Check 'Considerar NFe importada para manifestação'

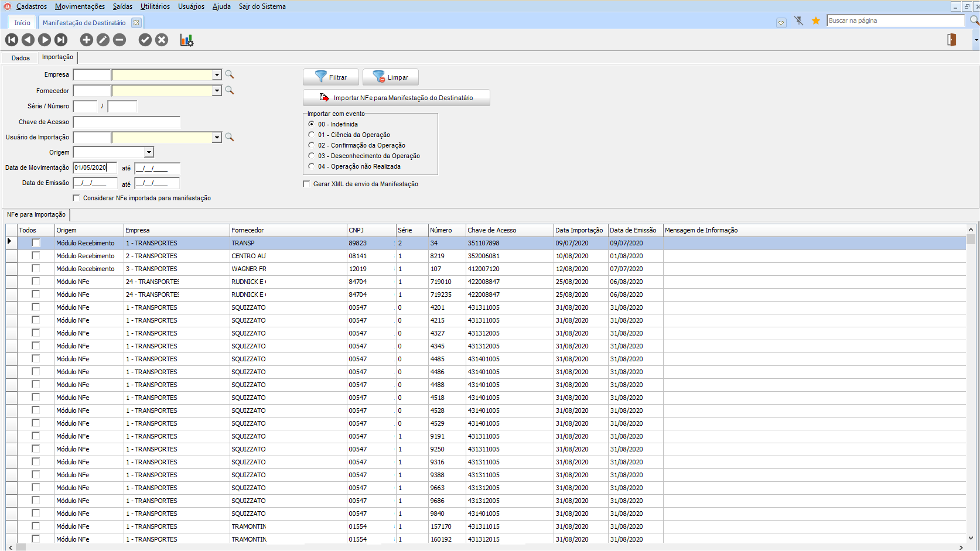pyautogui.click(x=77, y=198)
